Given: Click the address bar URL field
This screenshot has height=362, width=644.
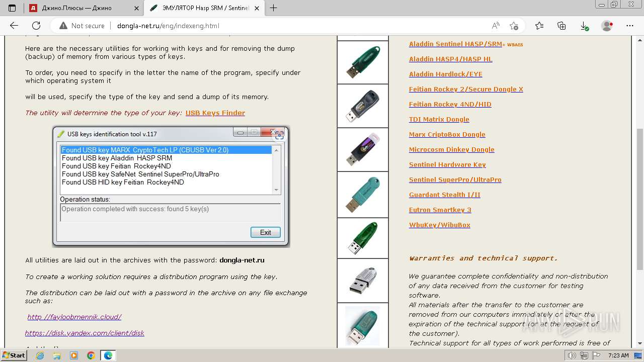Looking at the screenshot, I should click(x=302, y=26).
